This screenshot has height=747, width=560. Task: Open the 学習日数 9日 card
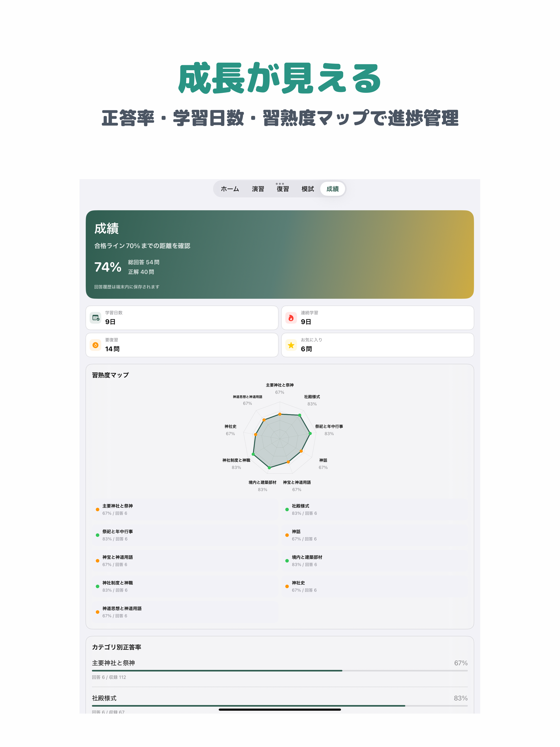(x=182, y=318)
